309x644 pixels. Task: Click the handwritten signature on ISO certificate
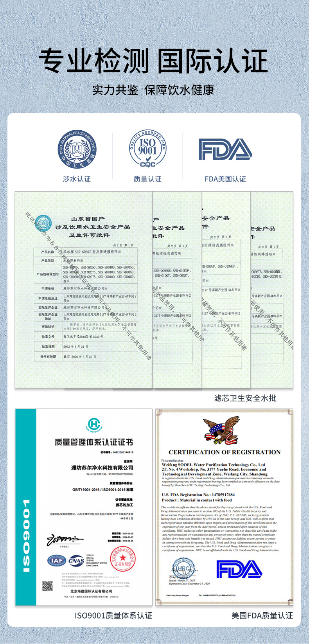pos(65,540)
